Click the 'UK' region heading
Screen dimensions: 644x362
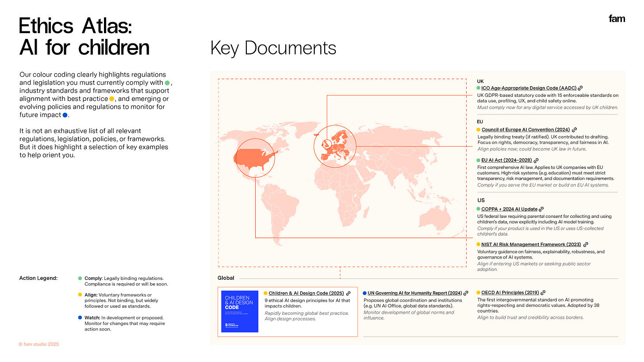click(480, 81)
